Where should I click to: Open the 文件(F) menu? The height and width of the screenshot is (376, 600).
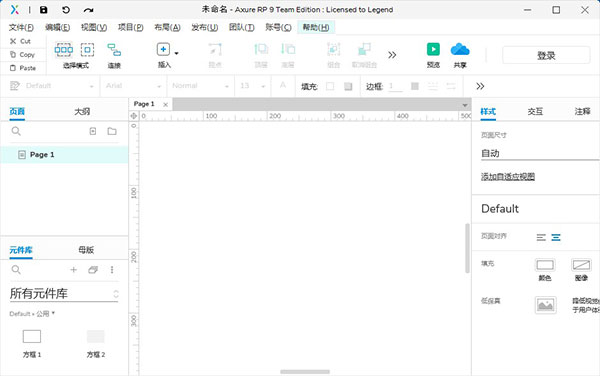click(21, 27)
